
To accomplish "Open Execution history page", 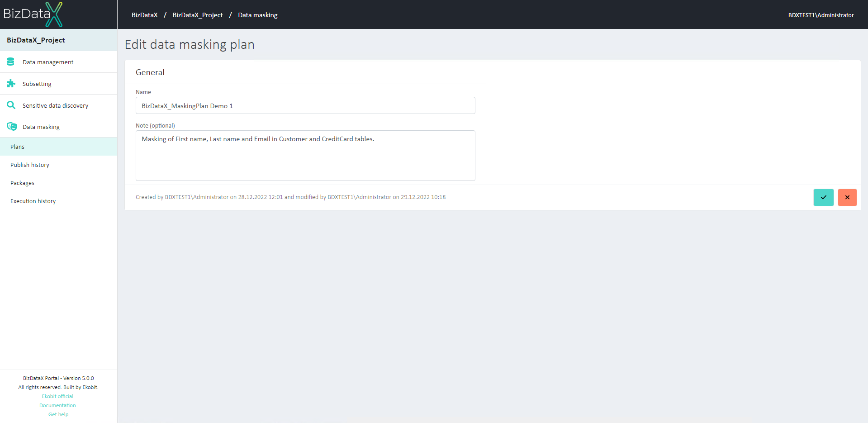I will pyautogui.click(x=58, y=201).
